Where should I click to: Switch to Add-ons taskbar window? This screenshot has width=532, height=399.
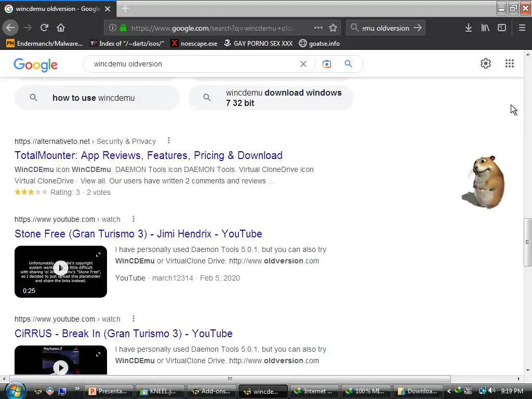click(212, 391)
